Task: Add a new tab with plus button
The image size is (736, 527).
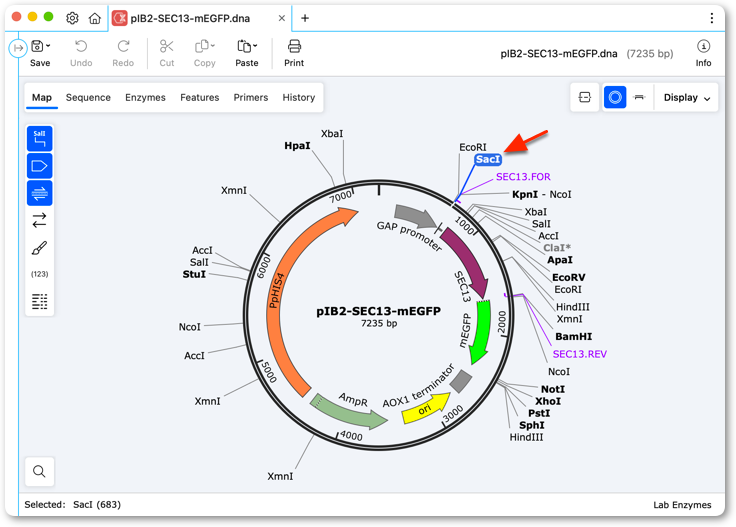Action: click(x=305, y=18)
